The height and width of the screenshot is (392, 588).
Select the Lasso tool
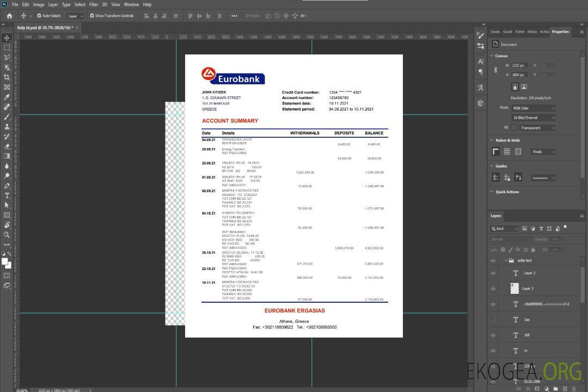[x=7, y=57]
